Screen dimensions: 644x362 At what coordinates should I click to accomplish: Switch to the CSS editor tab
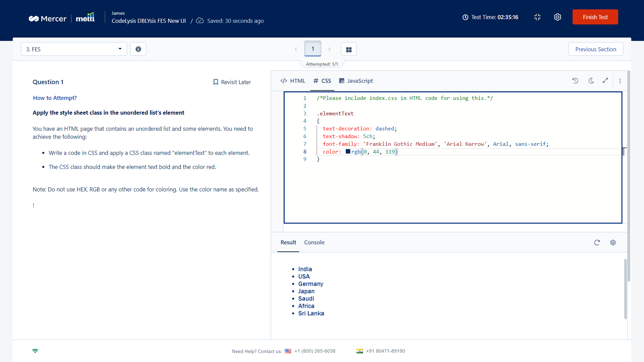322,81
